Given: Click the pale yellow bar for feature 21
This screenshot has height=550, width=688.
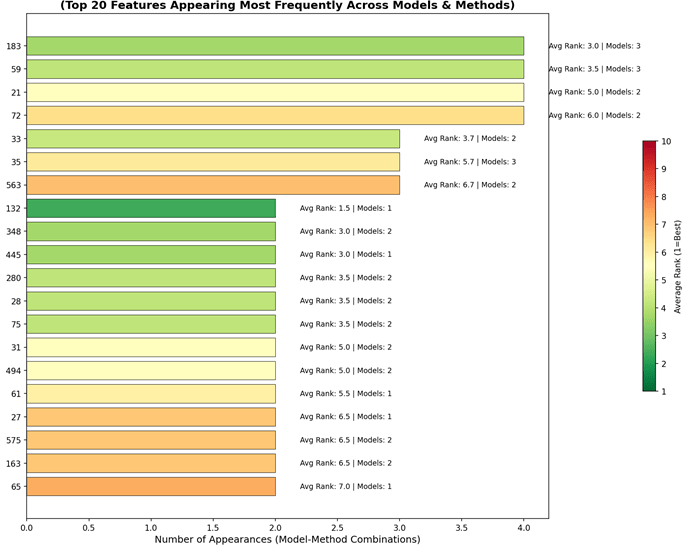Looking at the screenshot, I should point(275,92).
